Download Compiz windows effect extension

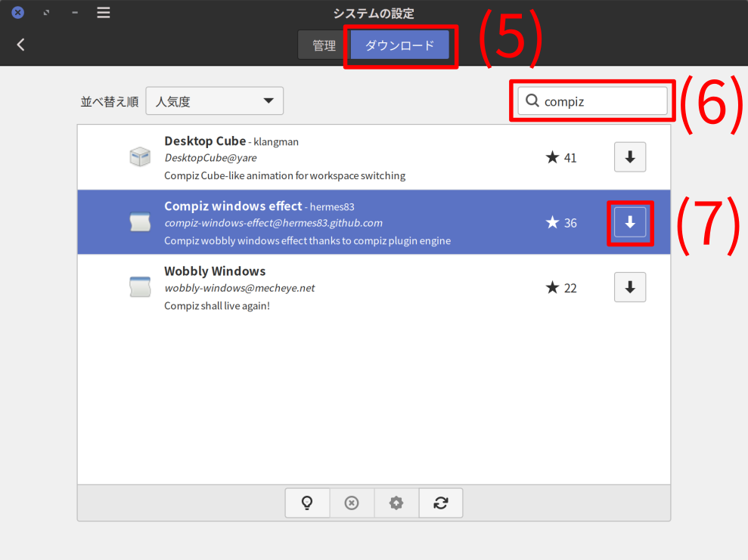tap(629, 222)
